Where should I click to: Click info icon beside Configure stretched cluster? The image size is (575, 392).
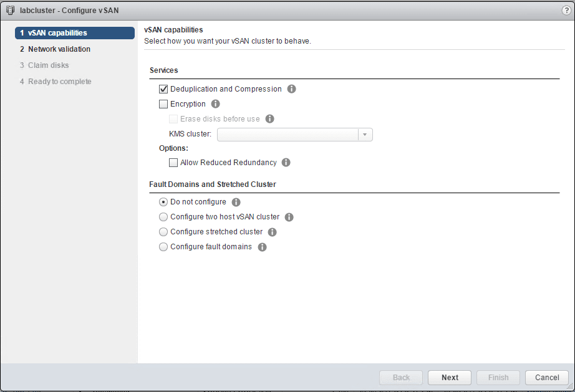point(273,232)
